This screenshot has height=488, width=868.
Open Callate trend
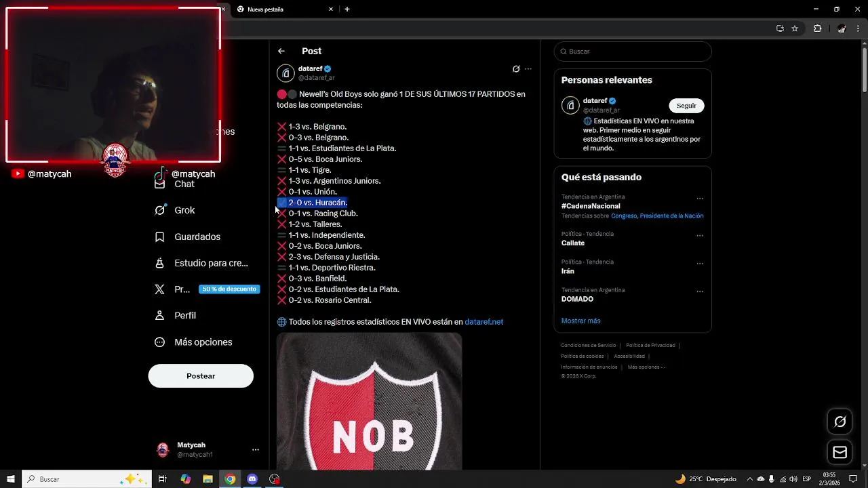pos(573,243)
